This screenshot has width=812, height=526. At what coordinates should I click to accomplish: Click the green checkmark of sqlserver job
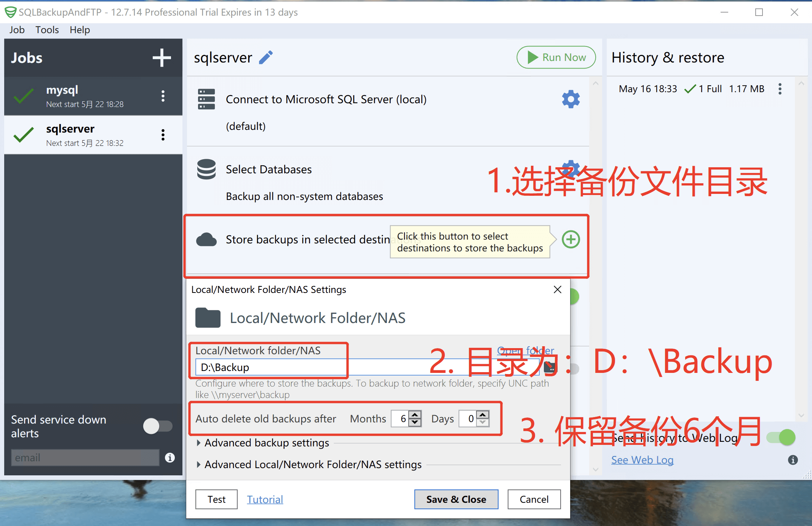pyautogui.click(x=24, y=135)
